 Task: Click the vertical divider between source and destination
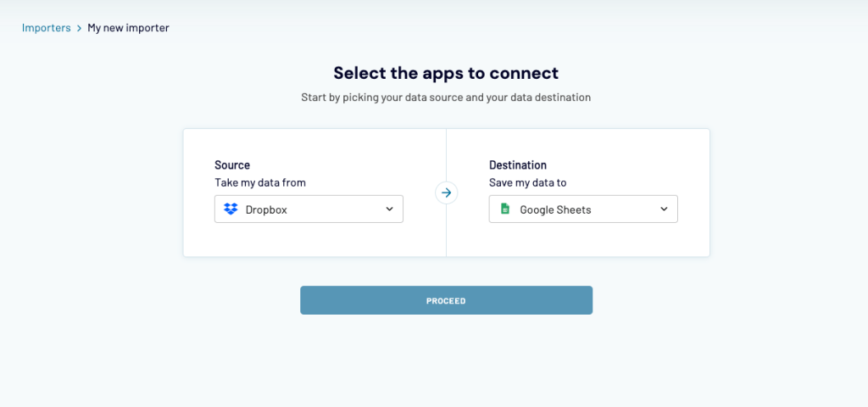point(446,232)
